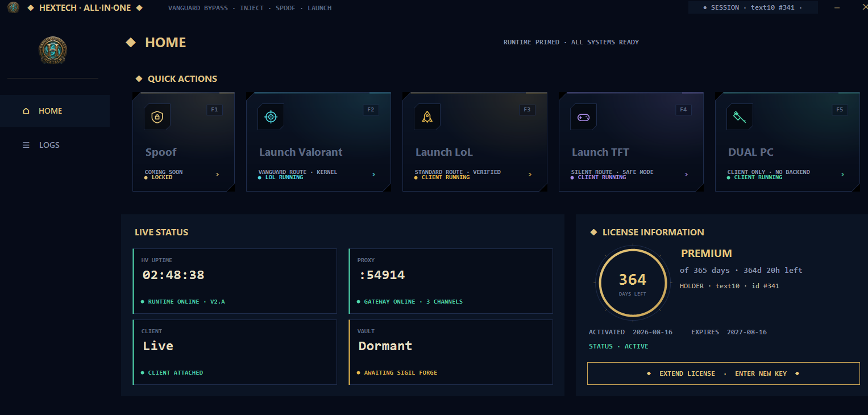
Task: Click the list icon beside LOGS in sidebar
Action: click(x=26, y=145)
